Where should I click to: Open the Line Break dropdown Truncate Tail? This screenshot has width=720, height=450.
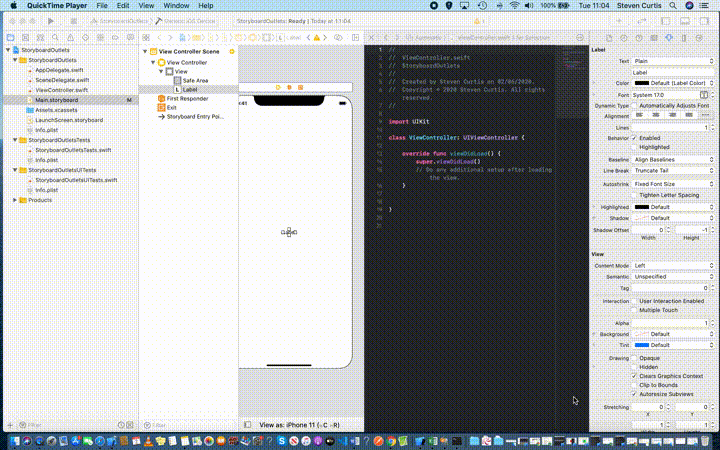click(x=673, y=170)
